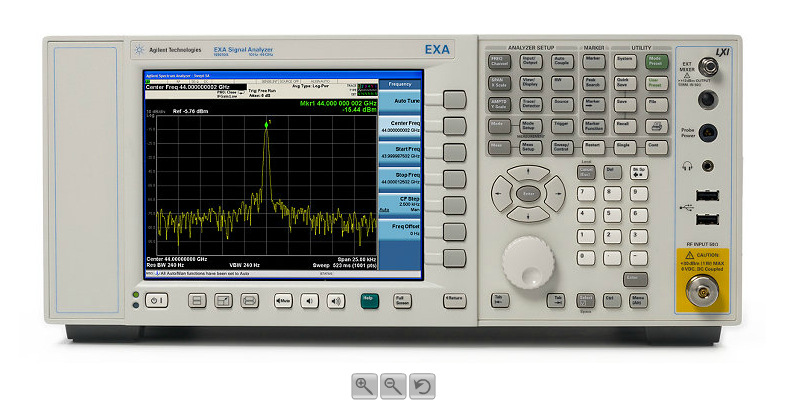Toggle the Single sweep key
The width and height of the screenshot is (785, 405).
625,147
